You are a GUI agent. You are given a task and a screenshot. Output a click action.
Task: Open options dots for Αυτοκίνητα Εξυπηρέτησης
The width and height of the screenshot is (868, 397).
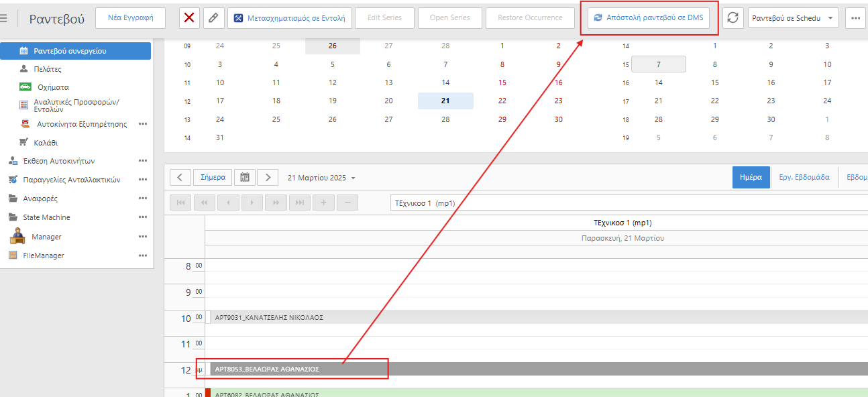click(x=142, y=124)
